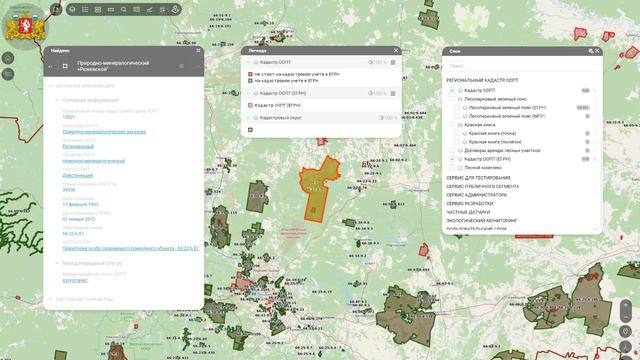Screen dimensions: 640x360
Task: Click the lower round button under the logo
Action: [8, 74]
